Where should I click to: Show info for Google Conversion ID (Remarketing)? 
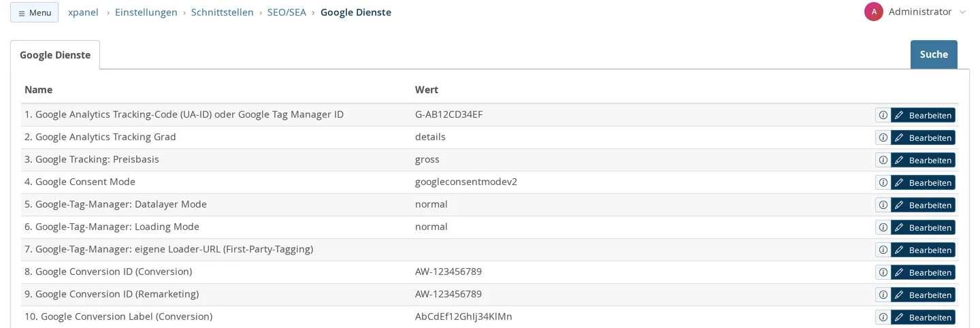click(x=883, y=295)
